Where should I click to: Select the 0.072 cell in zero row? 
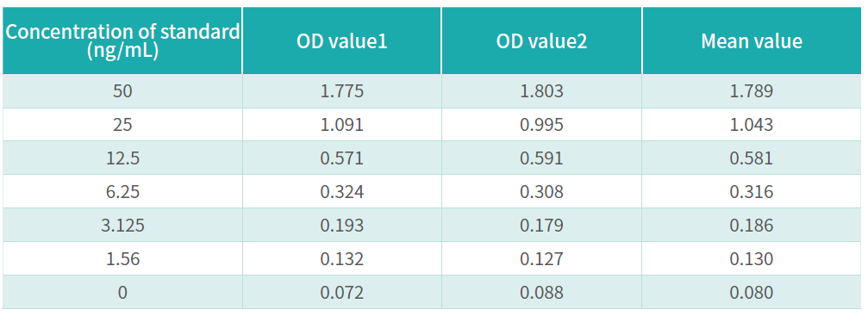coord(341,292)
